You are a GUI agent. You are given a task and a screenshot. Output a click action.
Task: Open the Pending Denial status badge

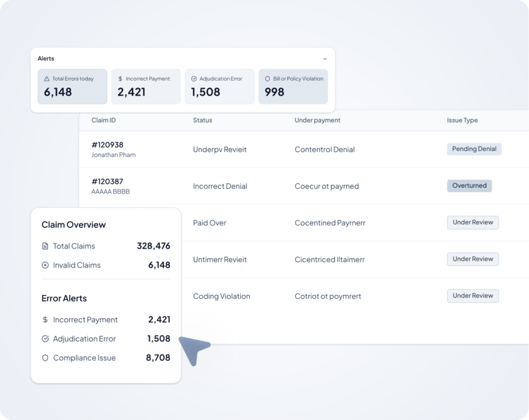pyautogui.click(x=474, y=149)
